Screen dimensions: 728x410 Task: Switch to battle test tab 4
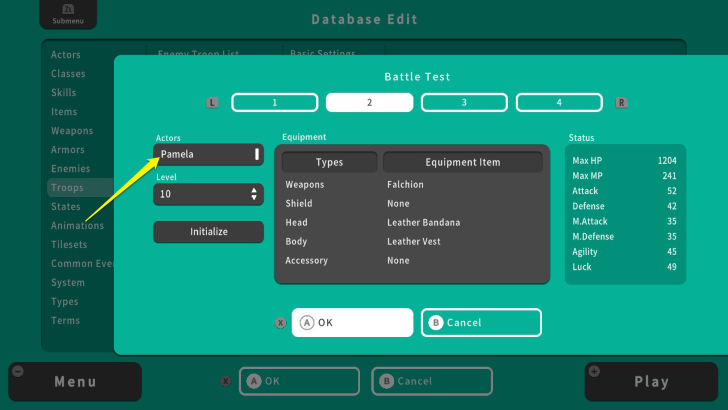[x=559, y=102]
